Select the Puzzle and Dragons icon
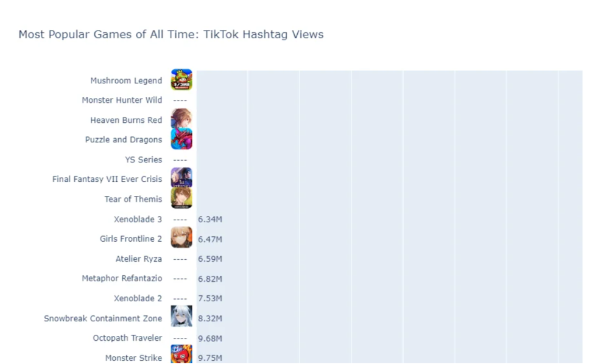 tap(181, 139)
